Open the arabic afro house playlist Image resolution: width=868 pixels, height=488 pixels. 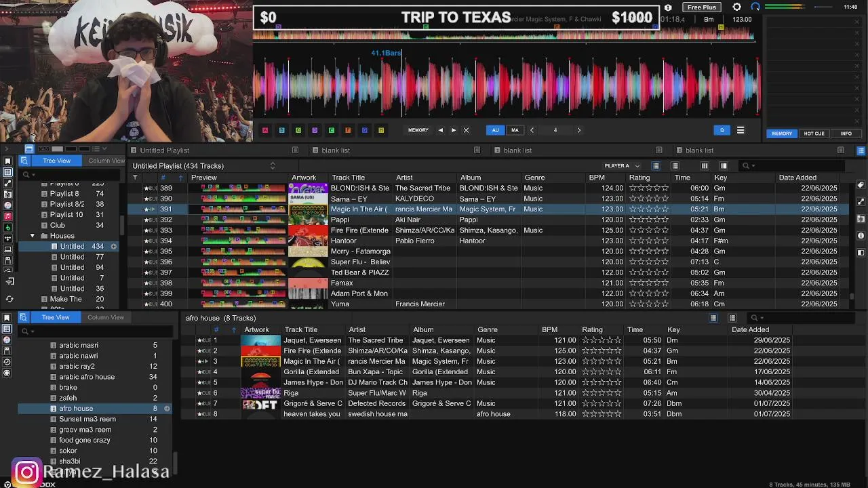[87, 377]
